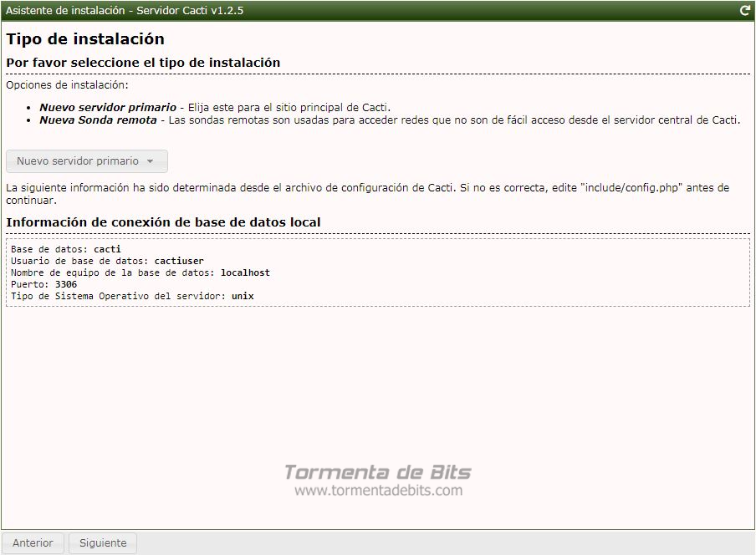Click the value localhost

(245, 272)
